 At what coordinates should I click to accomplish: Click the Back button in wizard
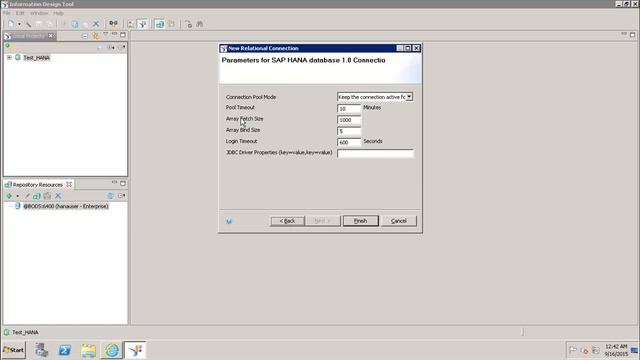(x=287, y=221)
